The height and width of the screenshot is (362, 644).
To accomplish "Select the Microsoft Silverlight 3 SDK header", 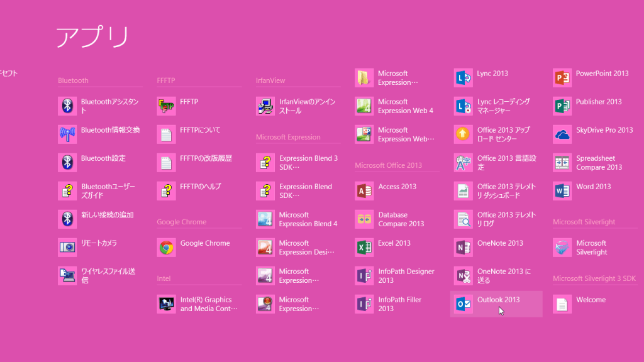I will [594, 278].
